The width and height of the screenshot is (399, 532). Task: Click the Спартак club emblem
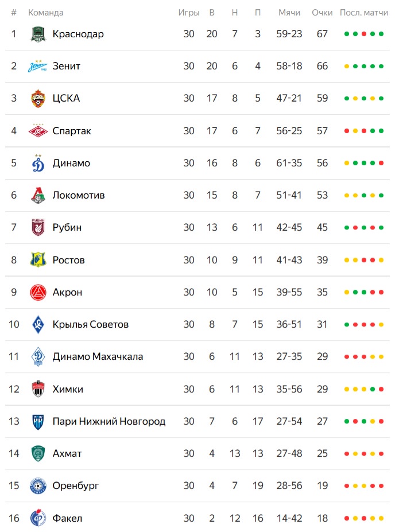tap(38, 131)
